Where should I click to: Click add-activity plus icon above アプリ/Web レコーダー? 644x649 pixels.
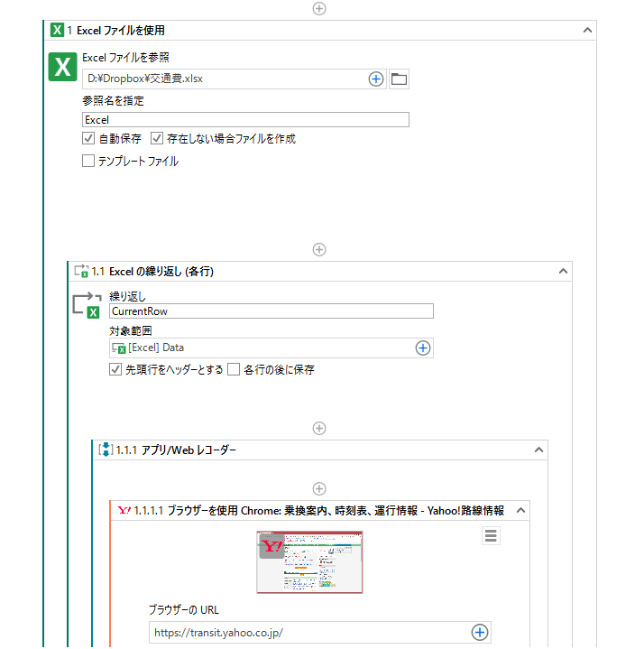318,428
